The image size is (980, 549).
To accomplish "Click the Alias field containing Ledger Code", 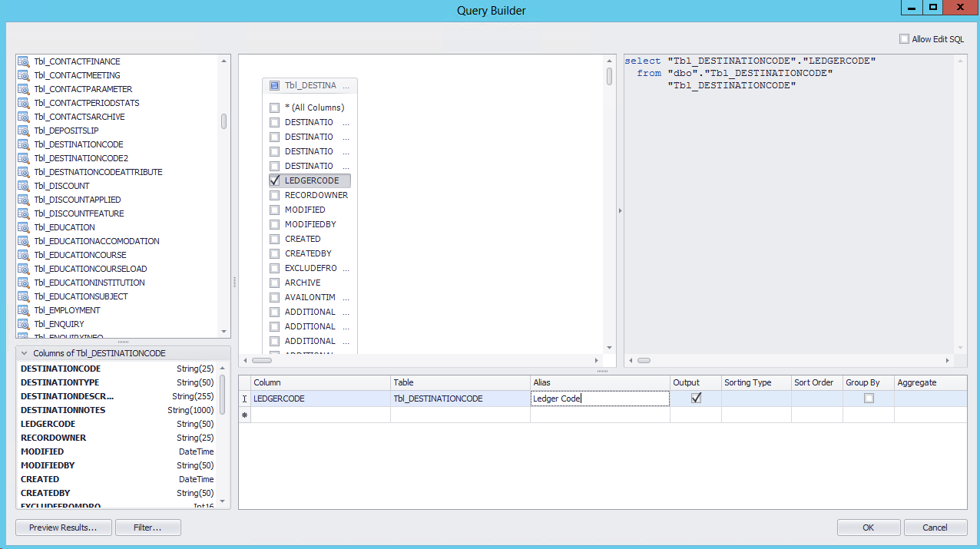I will coord(600,399).
